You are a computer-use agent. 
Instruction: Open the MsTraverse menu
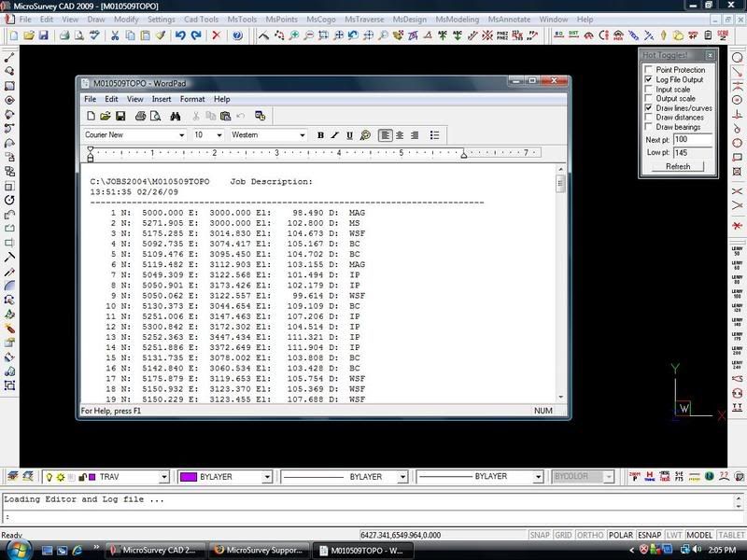(x=364, y=20)
